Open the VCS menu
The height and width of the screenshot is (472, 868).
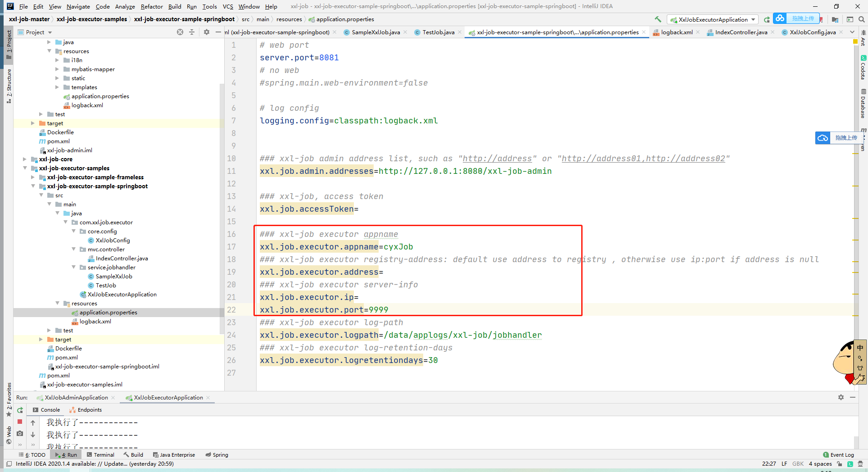(x=228, y=6)
